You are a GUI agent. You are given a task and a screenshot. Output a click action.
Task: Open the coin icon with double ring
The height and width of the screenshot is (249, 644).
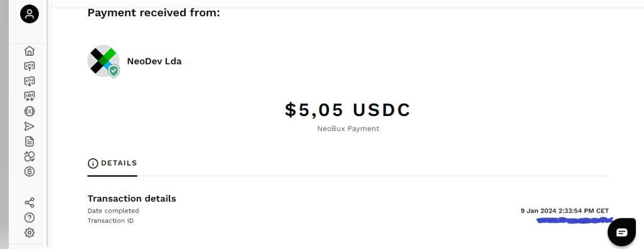pyautogui.click(x=30, y=111)
